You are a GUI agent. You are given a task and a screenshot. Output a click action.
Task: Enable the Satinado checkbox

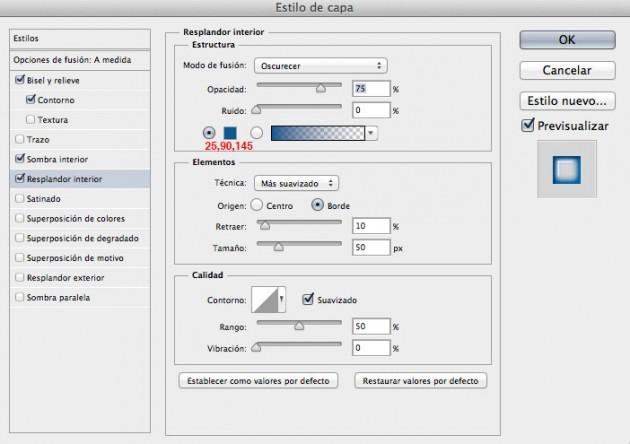tap(19, 198)
